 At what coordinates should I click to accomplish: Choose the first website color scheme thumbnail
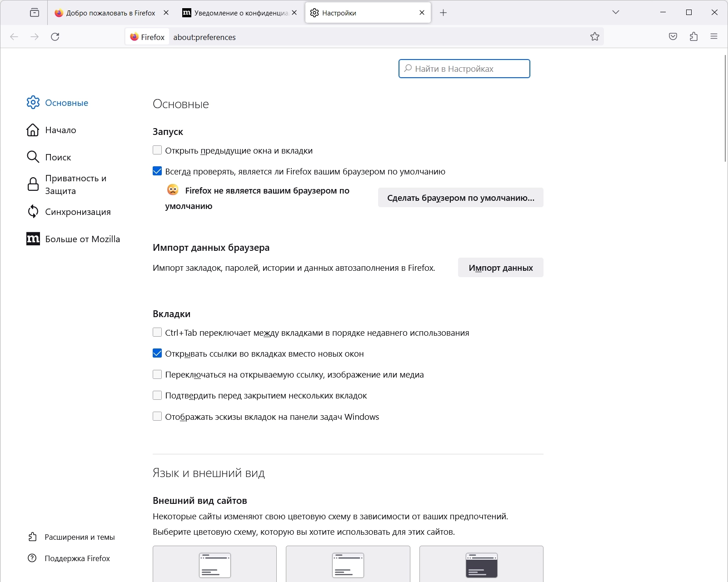[214, 564]
